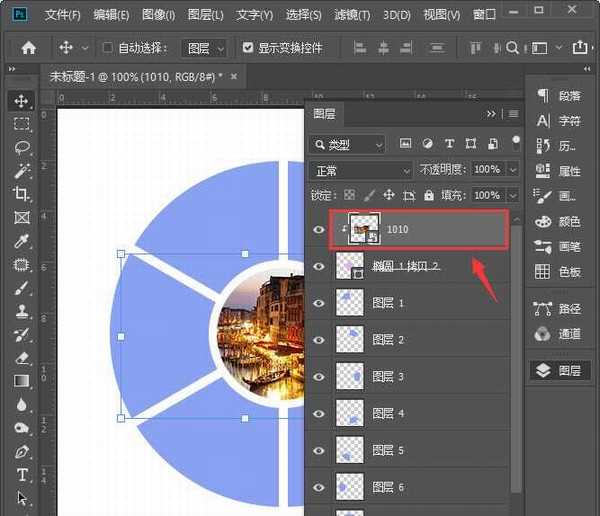Hide the 图层 3 layer visibility
This screenshot has height=516, width=600.
click(319, 377)
